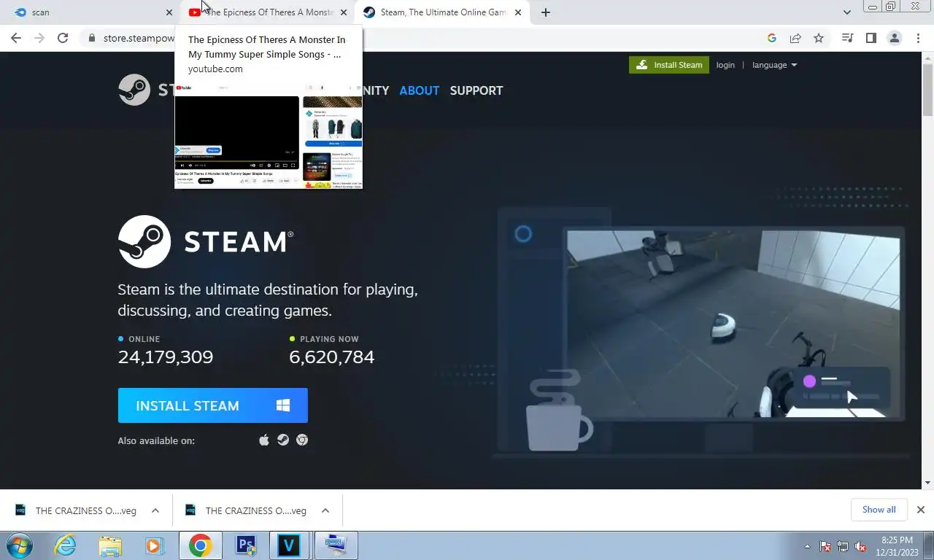
Task: Click the Action Center flag icon
Action: [825, 546]
